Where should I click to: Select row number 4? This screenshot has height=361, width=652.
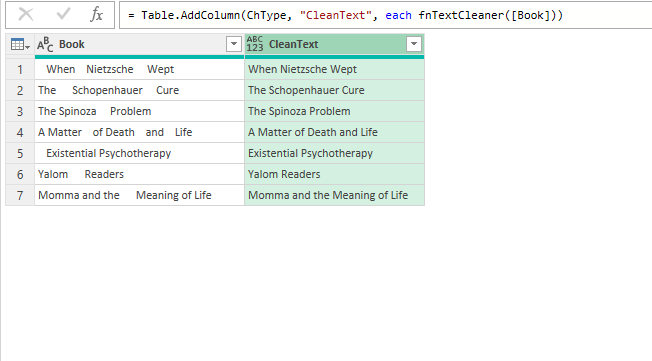pyautogui.click(x=20, y=132)
